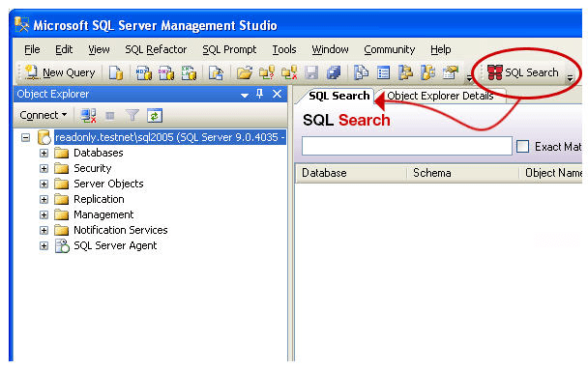Viewport: 588px width, 369px height.
Task: Click Disconnect icon in Object Explorer
Action: tap(89, 115)
